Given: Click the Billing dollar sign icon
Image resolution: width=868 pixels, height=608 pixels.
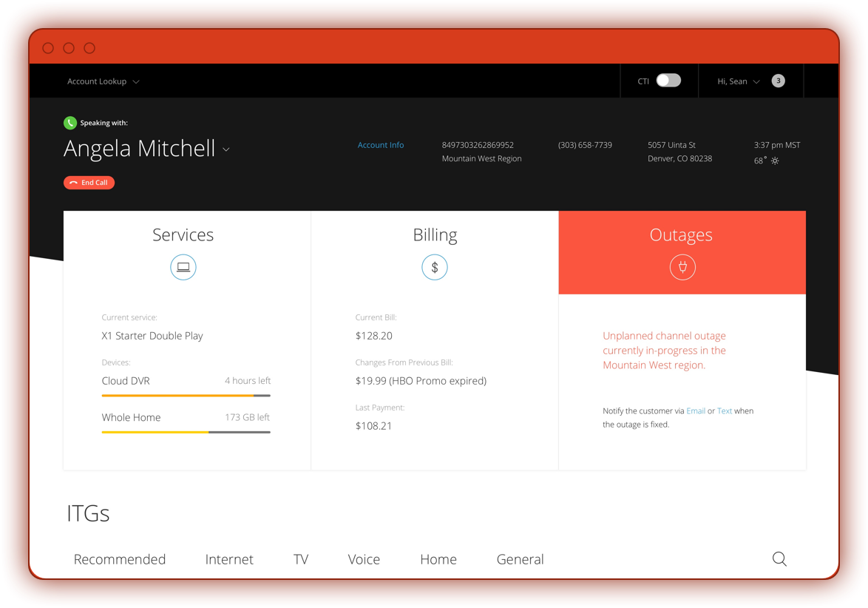Looking at the screenshot, I should [435, 267].
